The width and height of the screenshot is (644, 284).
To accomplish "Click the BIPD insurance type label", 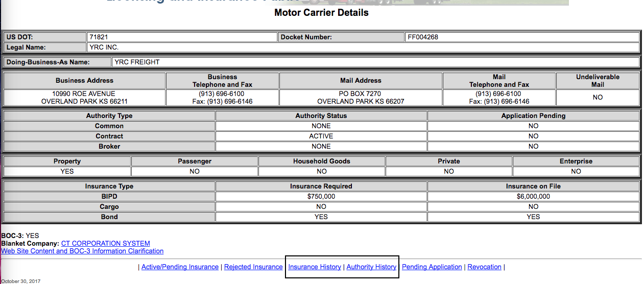I will (109, 197).
